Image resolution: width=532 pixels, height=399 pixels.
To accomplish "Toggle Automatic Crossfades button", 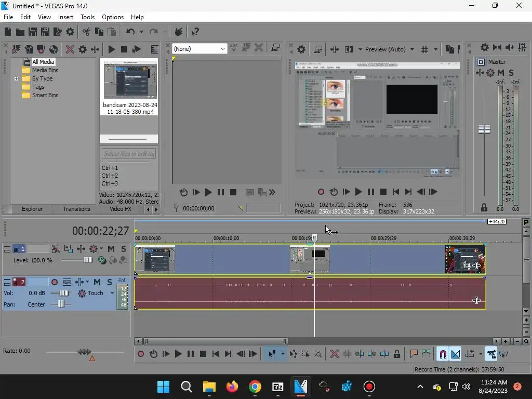I will point(456,354).
